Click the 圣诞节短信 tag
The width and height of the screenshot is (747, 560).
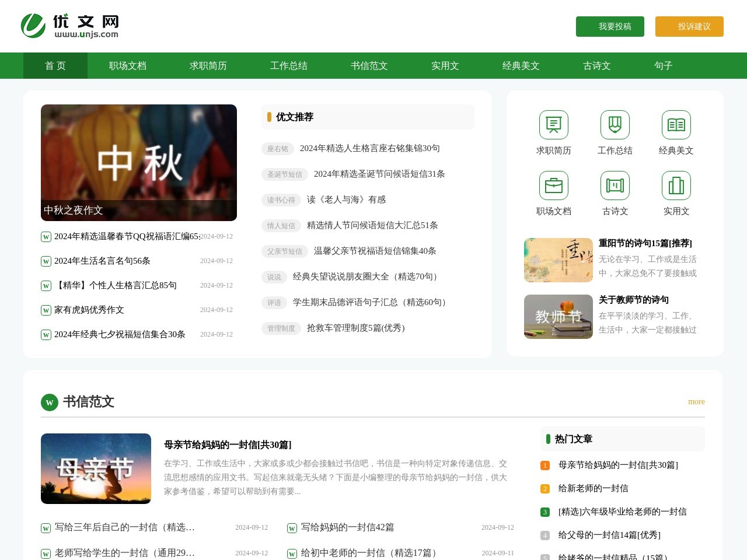click(285, 174)
